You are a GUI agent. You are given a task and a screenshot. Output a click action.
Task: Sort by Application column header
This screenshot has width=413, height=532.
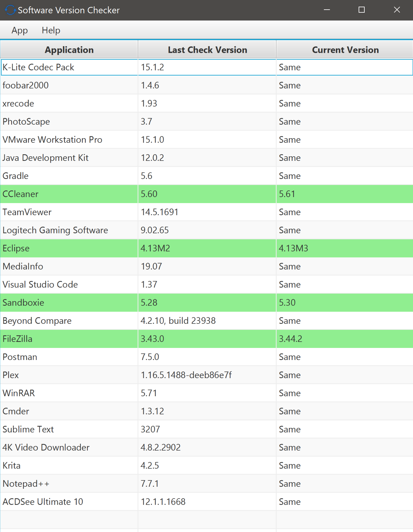click(69, 49)
